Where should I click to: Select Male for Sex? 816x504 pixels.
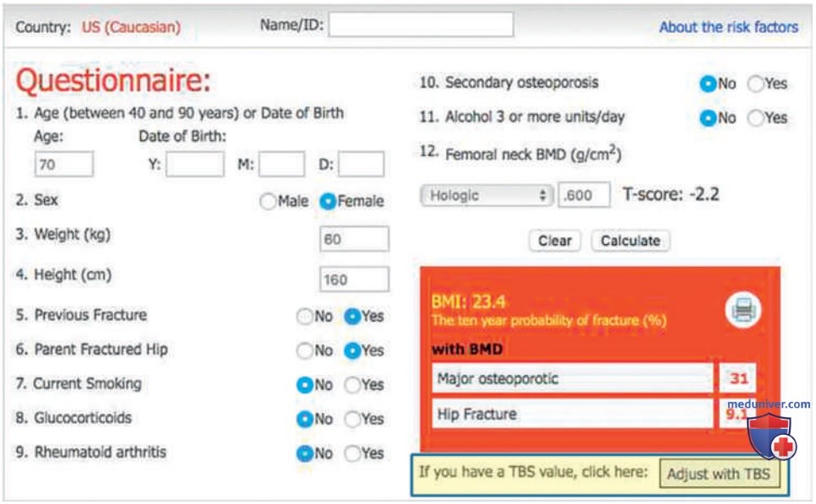268,201
